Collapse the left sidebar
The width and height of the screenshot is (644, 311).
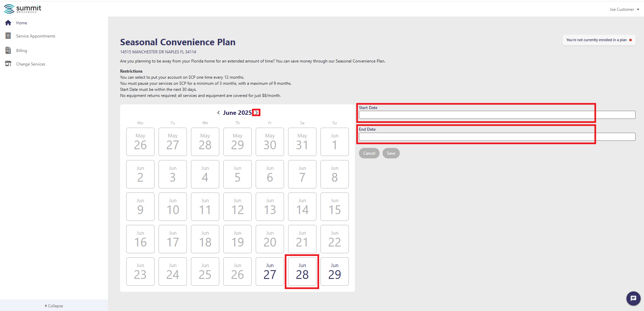tap(54, 306)
